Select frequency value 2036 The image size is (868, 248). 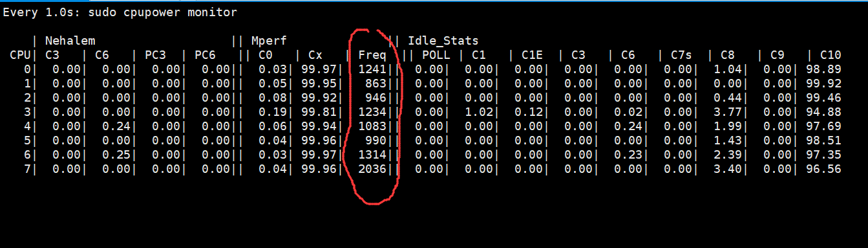click(372, 168)
